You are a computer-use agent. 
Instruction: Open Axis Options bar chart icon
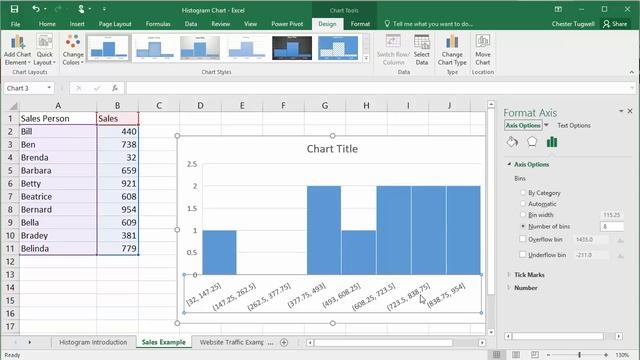click(x=552, y=142)
